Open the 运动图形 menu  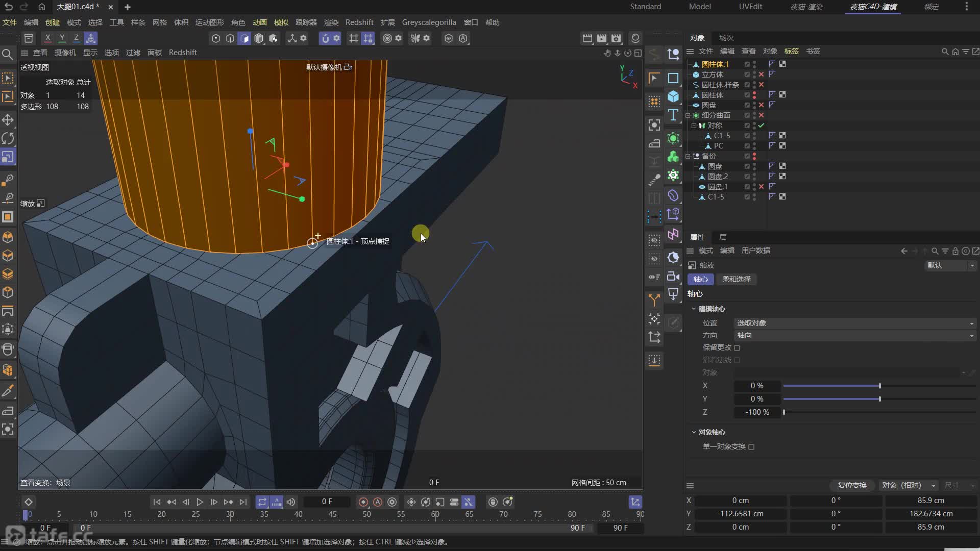209,22
